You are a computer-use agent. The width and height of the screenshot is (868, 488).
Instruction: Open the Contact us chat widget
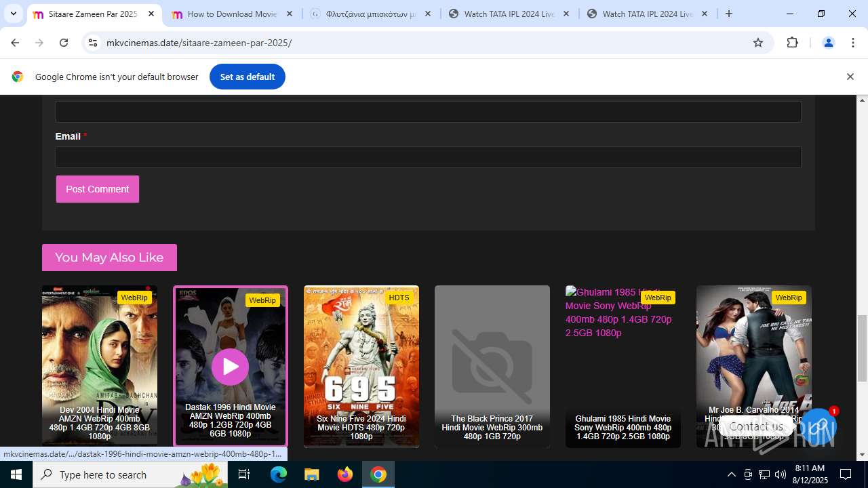coord(819,426)
